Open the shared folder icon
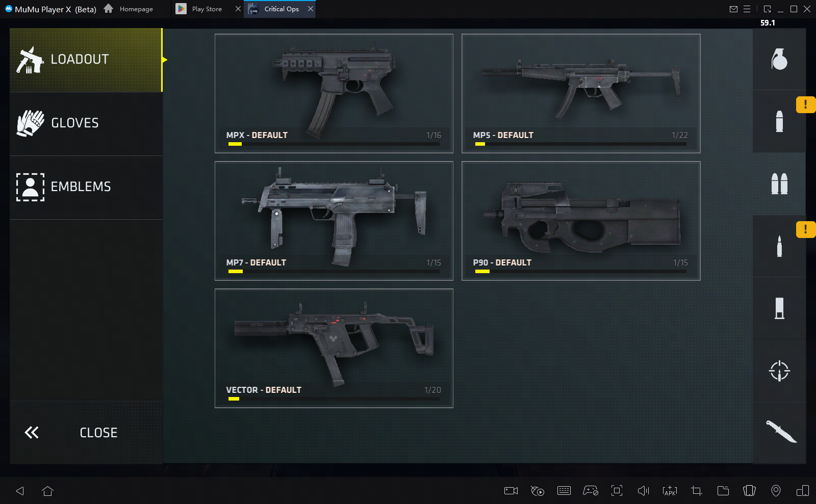 pyautogui.click(x=723, y=491)
